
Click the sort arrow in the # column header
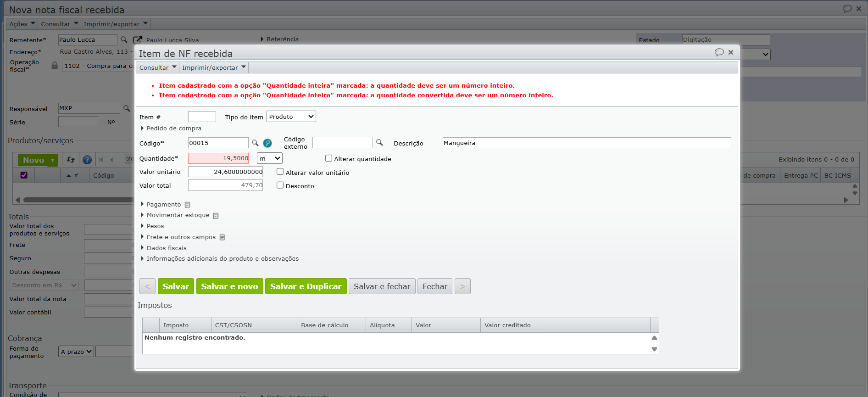click(x=69, y=176)
